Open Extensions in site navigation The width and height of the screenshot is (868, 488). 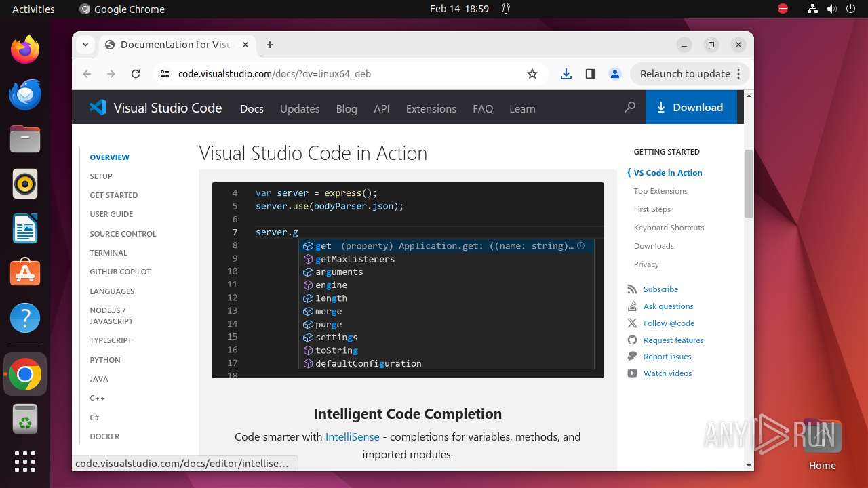[431, 108]
